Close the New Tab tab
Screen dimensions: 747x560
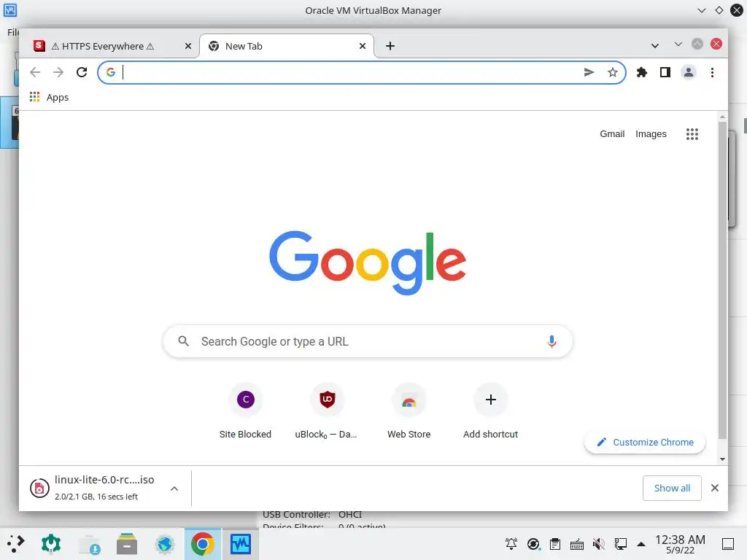(363, 46)
